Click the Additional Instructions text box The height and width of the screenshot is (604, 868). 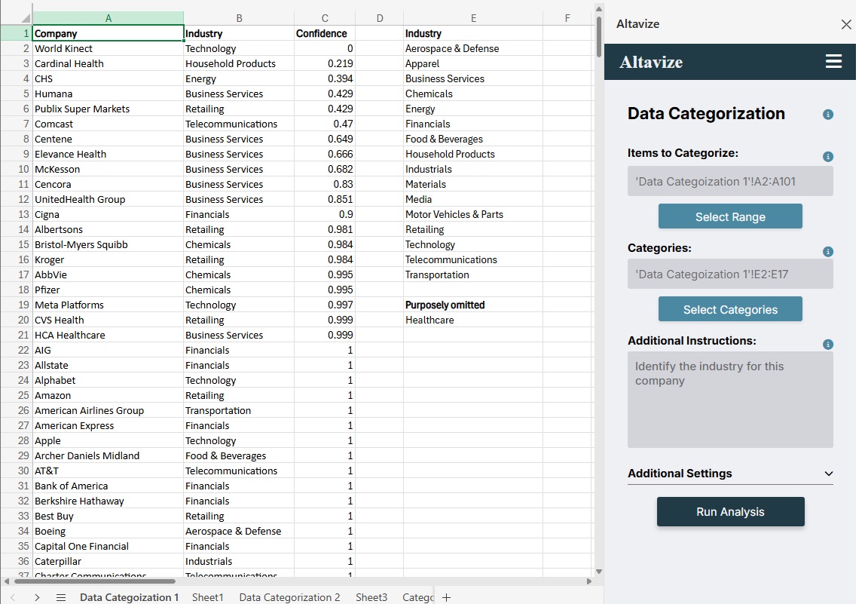click(x=729, y=400)
